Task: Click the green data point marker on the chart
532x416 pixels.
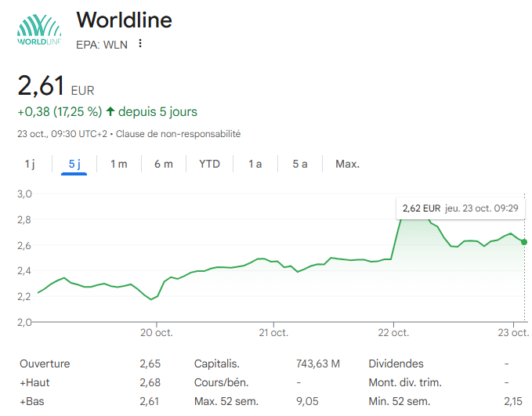Action: [524, 242]
